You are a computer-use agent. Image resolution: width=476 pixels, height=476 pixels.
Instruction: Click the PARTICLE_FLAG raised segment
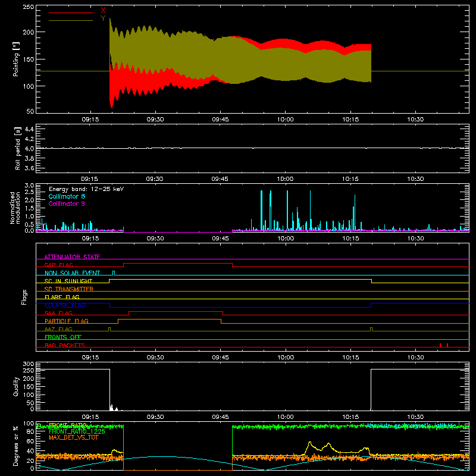(170, 320)
